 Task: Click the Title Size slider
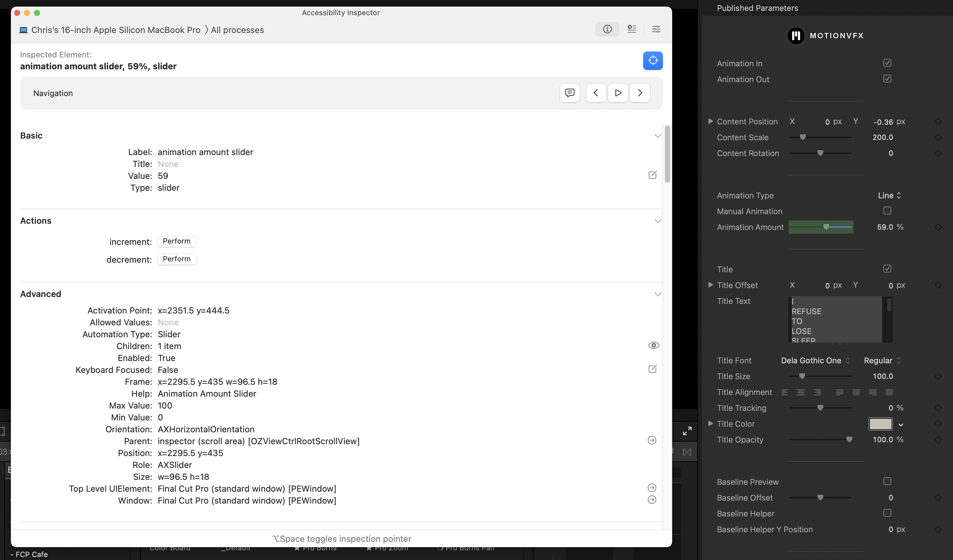point(820,376)
